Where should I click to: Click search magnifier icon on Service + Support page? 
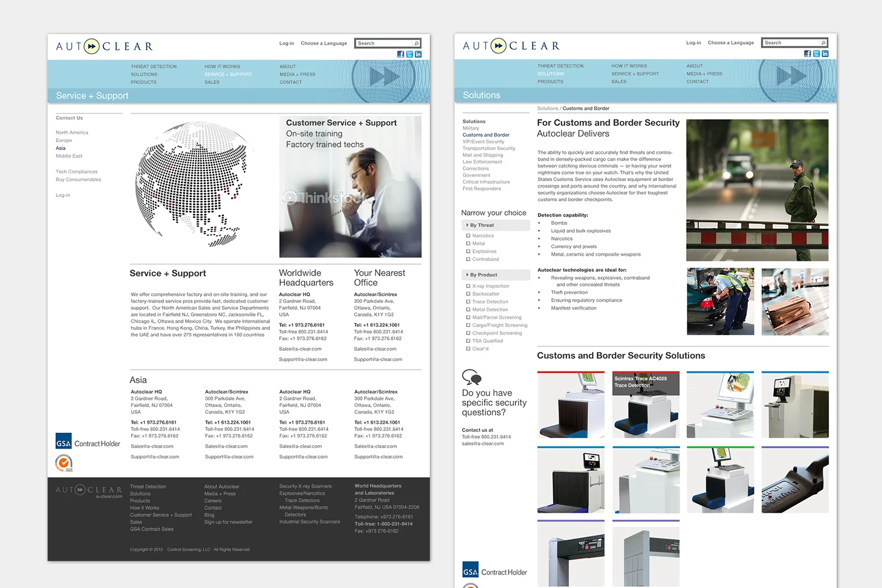416,44
